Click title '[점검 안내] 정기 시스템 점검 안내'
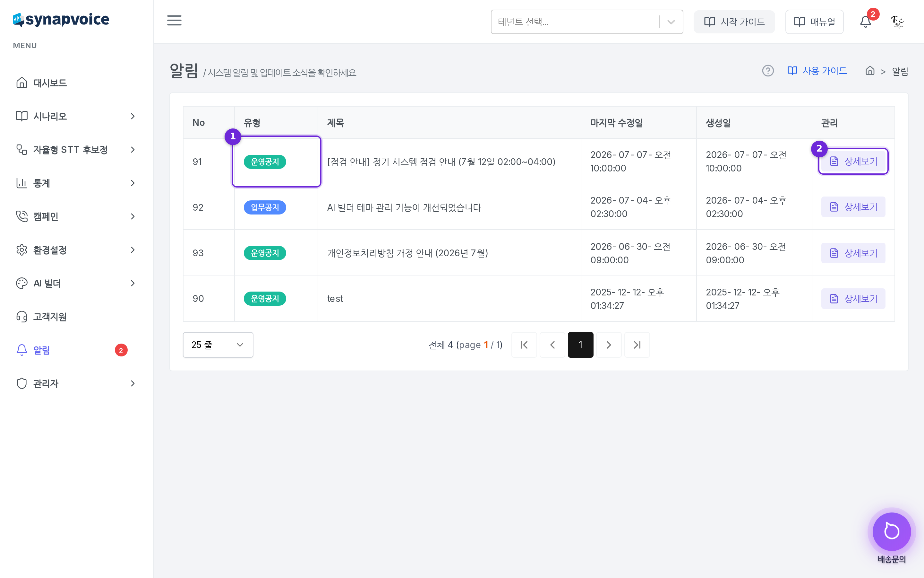The width and height of the screenshot is (924, 578). coord(441,162)
